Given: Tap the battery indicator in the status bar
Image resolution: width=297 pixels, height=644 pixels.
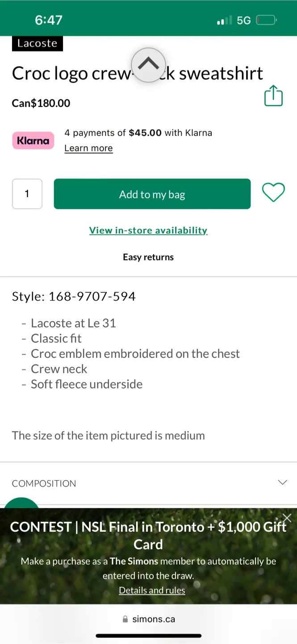Looking at the screenshot, I should click(x=265, y=19).
